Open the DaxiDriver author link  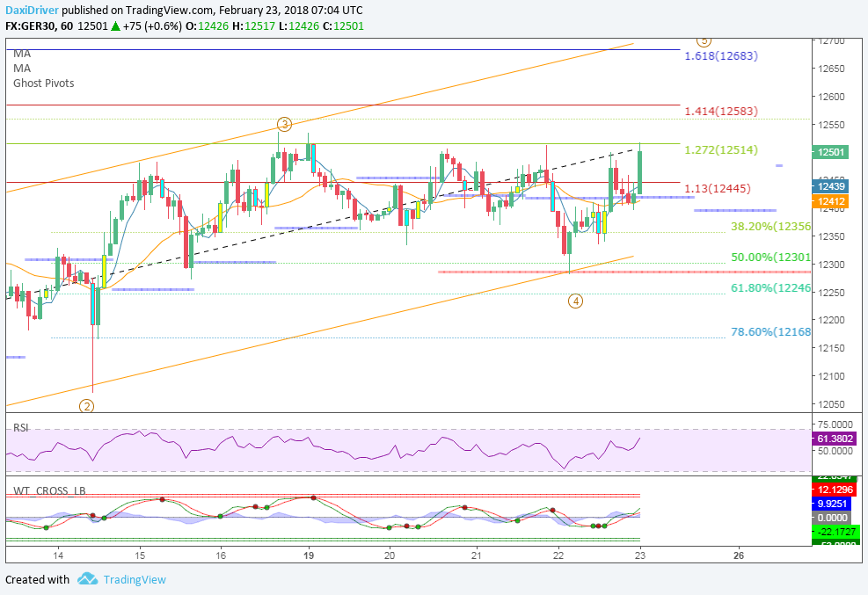33,10
